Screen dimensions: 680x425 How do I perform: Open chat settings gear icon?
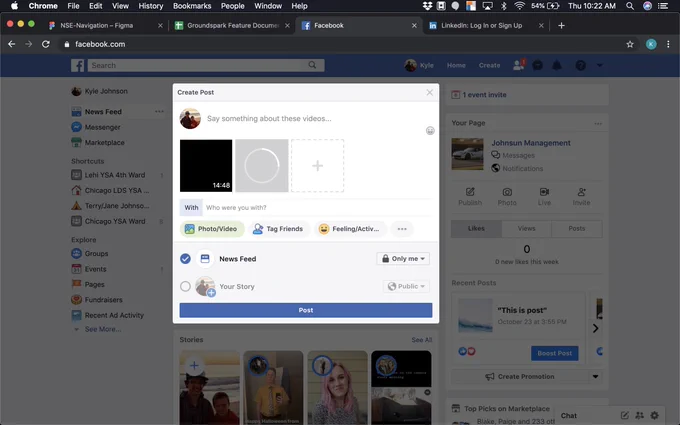654,415
